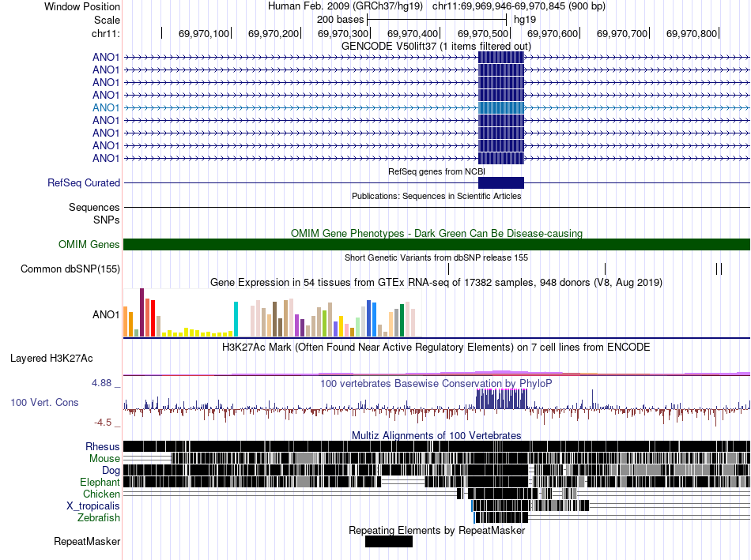Click the ANO1 label beside GTEx chart
This screenshot has height=560, width=751.
(x=106, y=314)
